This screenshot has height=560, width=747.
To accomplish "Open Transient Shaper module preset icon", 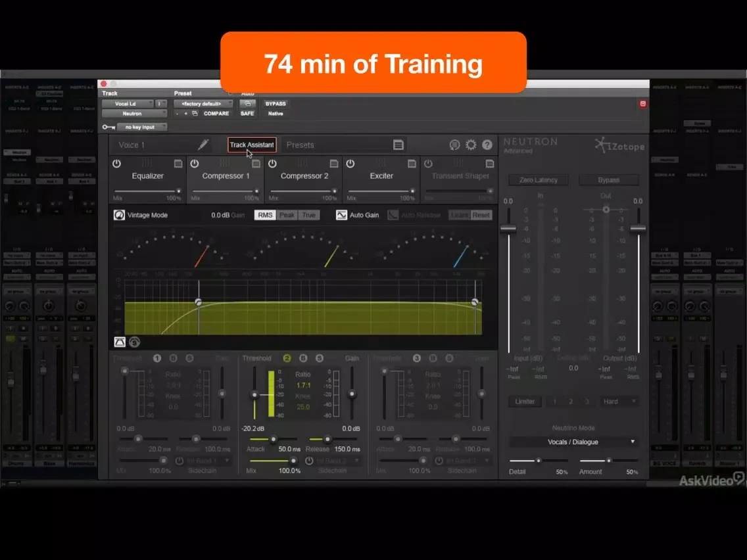I will tap(490, 164).
